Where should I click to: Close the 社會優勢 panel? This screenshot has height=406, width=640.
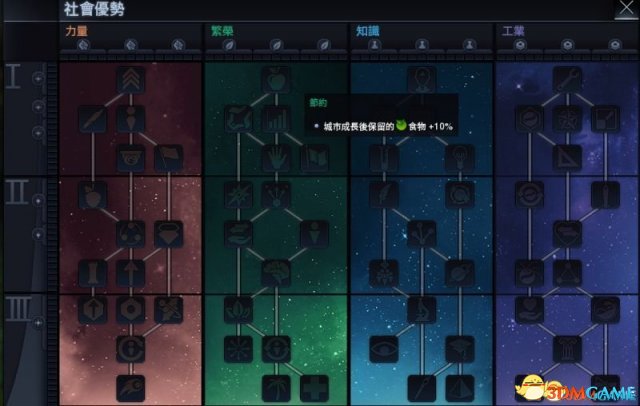626,9
